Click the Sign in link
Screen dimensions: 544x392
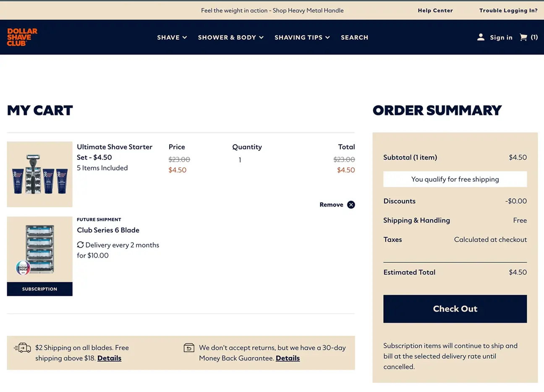pyautogui.click(x=501, y=37)
